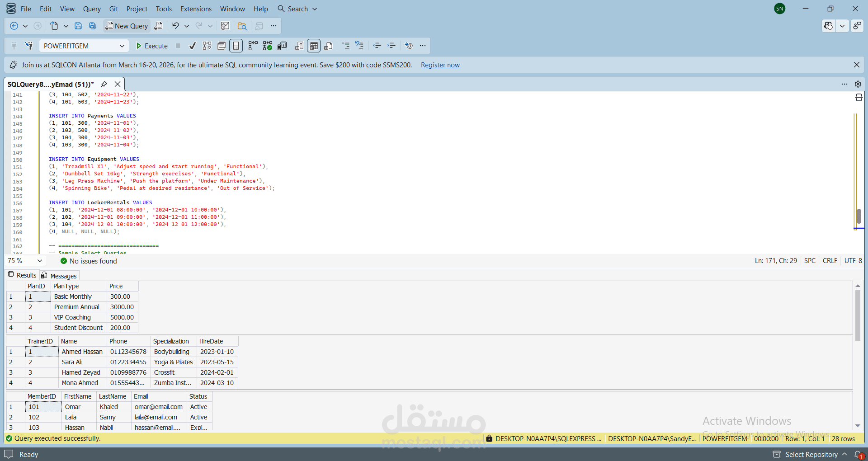Screen dimensions: 868x461
Task: Open the SQL editor toolbar overflow ellipsis
Action: [x=423, y=46]
